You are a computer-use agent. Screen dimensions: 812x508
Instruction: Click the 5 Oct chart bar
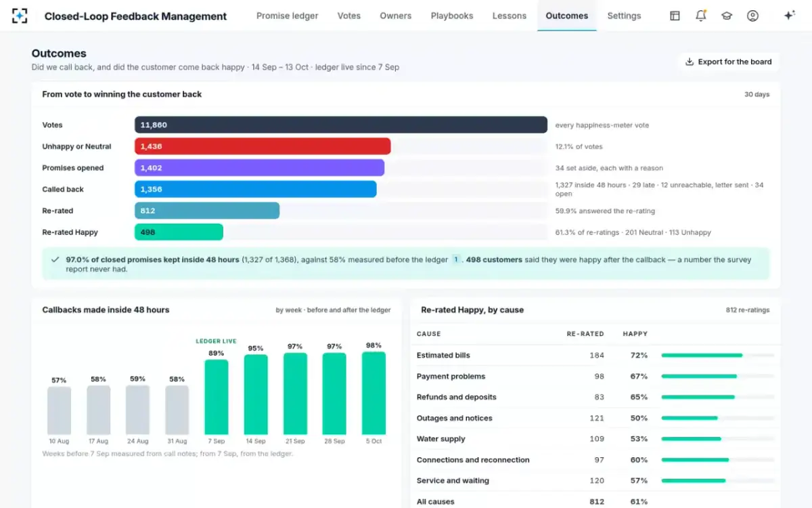[374, 393]
